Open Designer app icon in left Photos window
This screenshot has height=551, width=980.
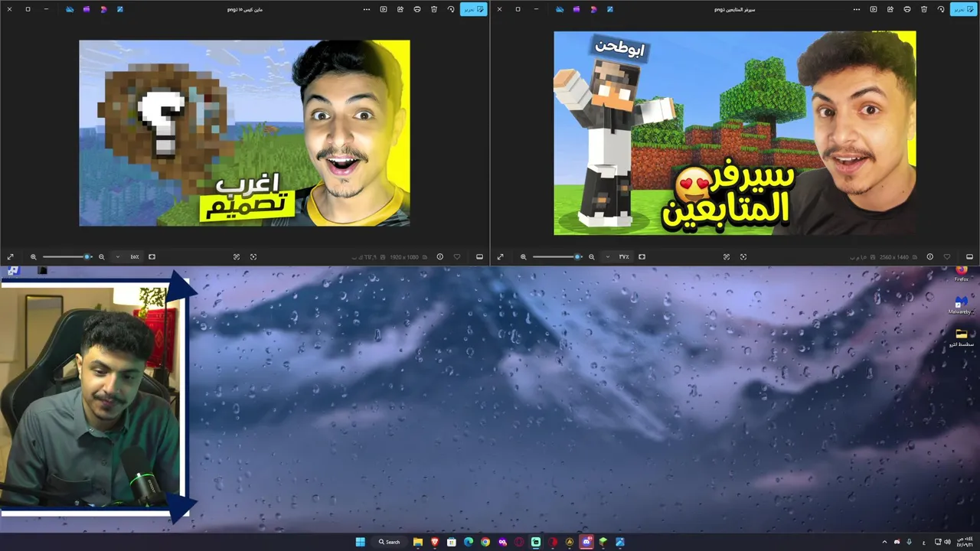click(x=103, y=9)
